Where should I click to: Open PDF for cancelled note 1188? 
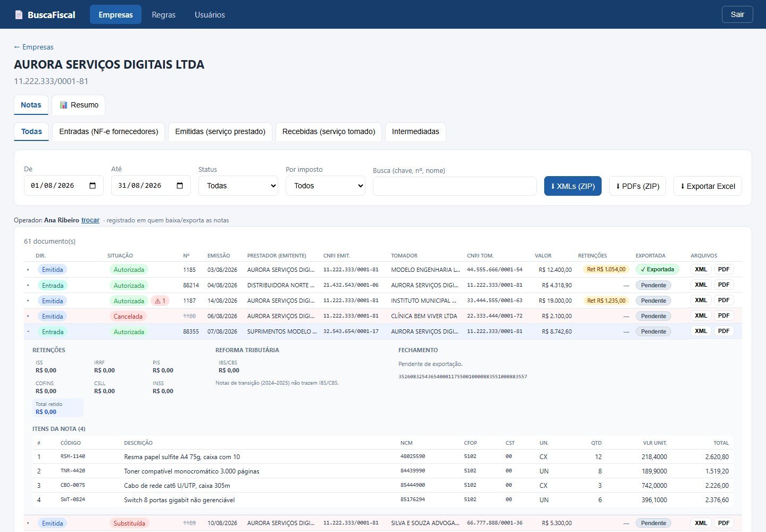tap(723, 316)
